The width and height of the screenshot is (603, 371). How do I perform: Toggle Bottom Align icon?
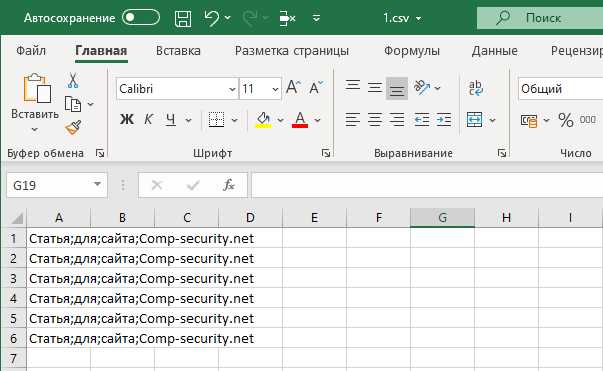point(396,88)
